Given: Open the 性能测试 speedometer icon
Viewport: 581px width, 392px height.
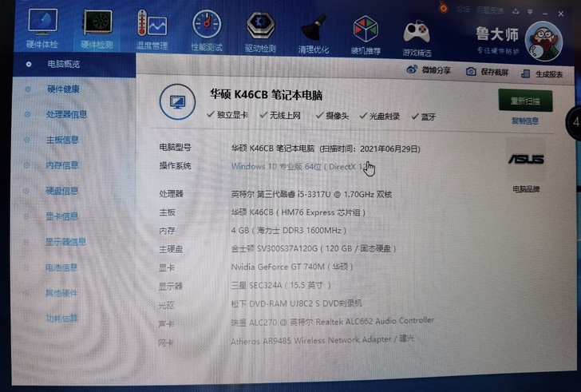Looking at the screenshot, I should pos(207,25).
